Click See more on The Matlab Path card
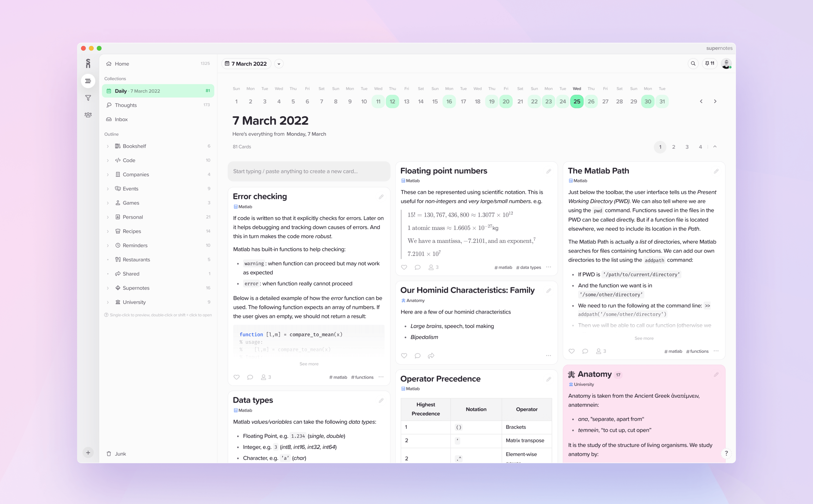This screenshot has width=813, height=504. tap(644, 337)
